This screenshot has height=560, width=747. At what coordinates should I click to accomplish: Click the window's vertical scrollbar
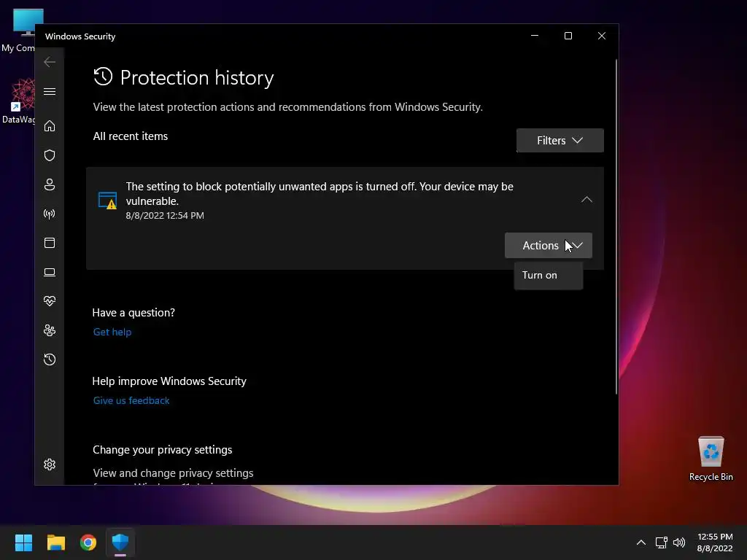[616, 227]
